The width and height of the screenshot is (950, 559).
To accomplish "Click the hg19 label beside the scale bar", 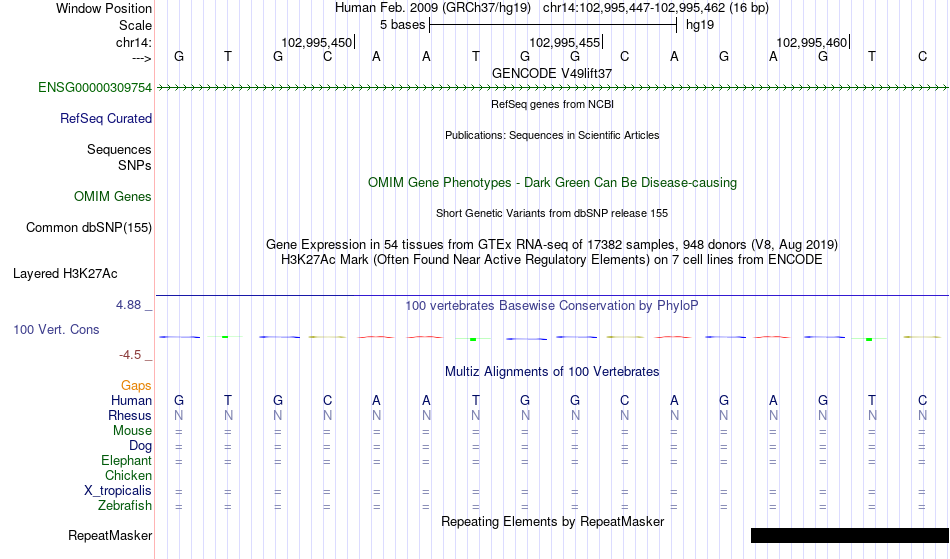I will click(700, 25).
